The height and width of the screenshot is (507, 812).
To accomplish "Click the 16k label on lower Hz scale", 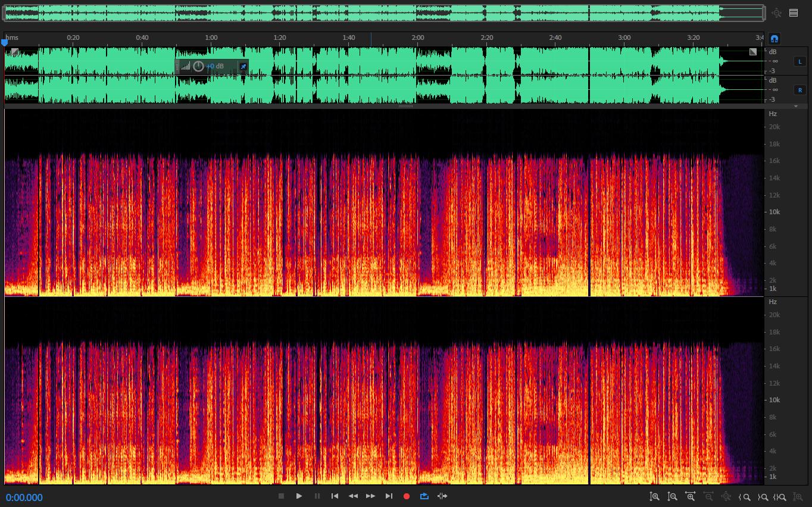I will (x=774, y=349).
